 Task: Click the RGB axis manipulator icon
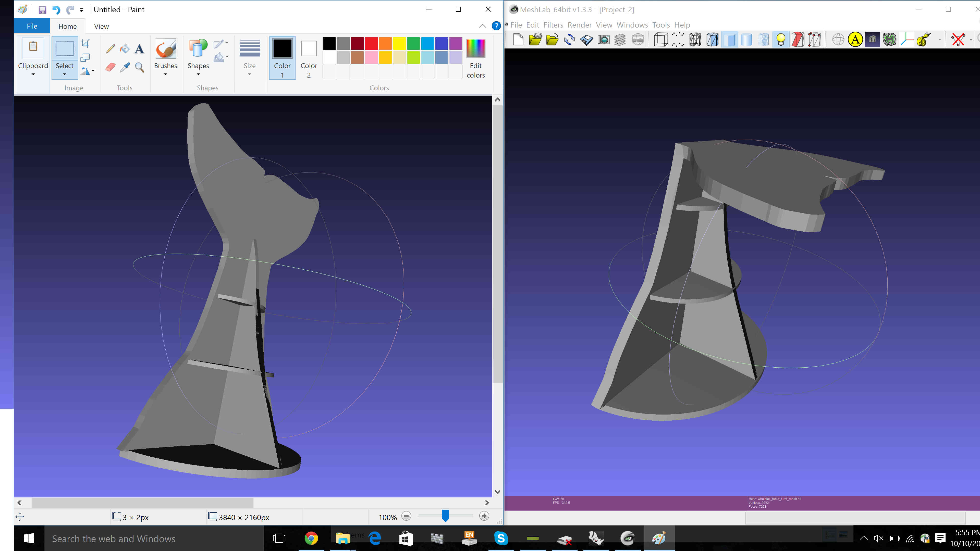pos(907,39)
